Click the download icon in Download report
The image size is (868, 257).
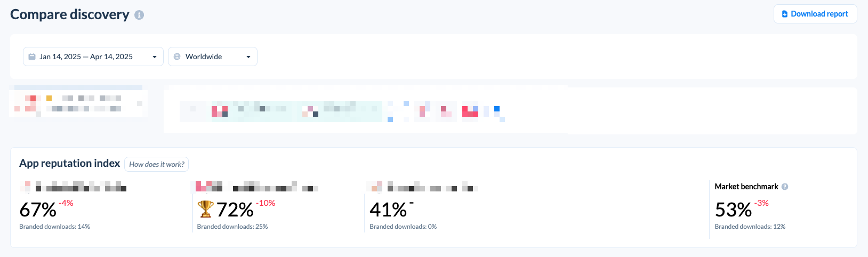[x=785, y=14]
